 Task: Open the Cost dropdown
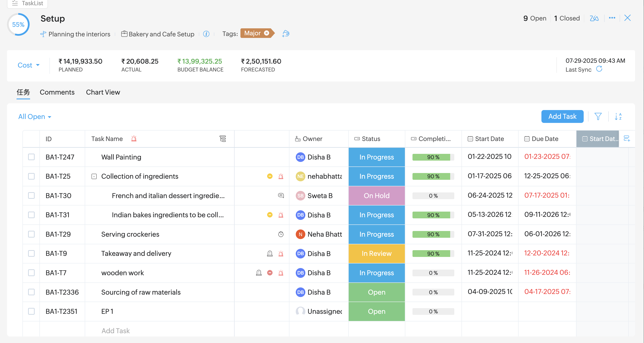pyautogui.click(x=29, y=65)
